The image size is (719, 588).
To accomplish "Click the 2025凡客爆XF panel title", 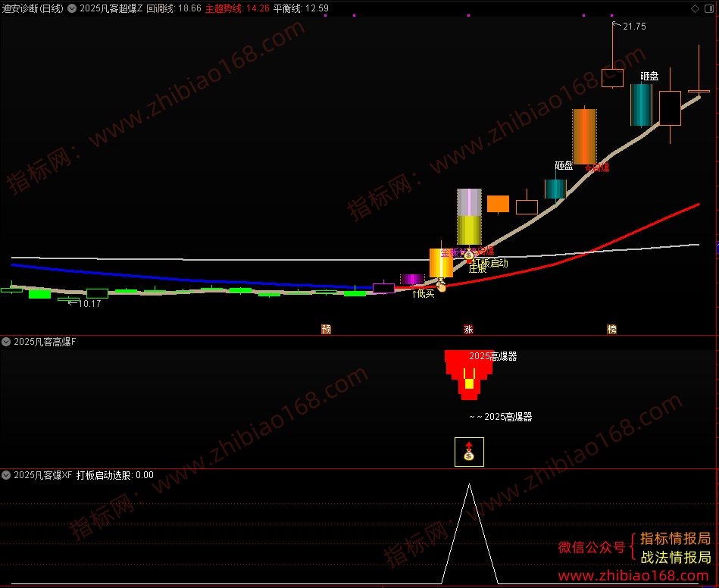I will tap(43, 475).
